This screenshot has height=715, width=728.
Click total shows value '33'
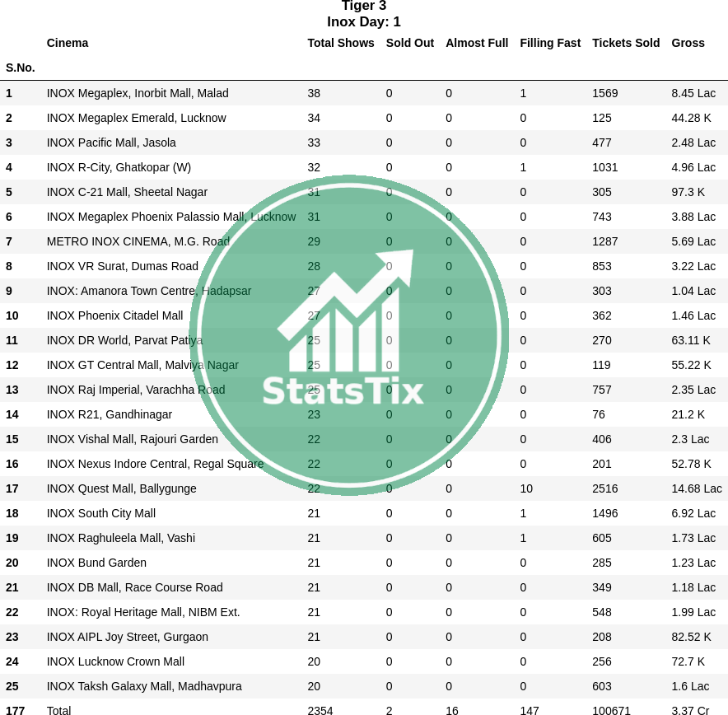(x=314, y=143)
